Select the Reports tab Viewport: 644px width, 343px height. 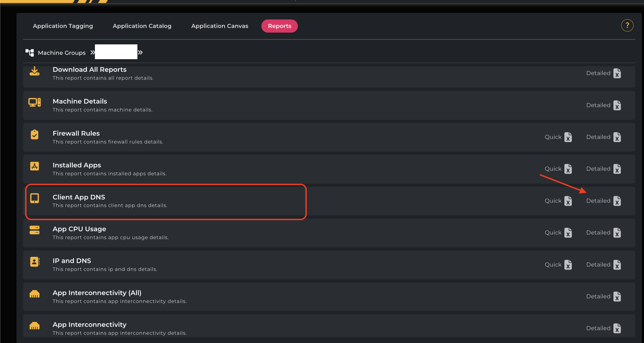click(x=279, y=26)
